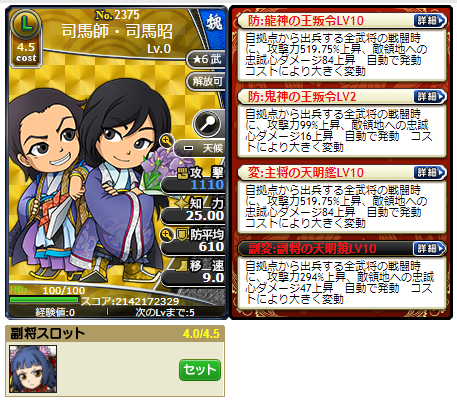Click the ★6 武 tab
The image size is (457, 400).
(207, 59)
